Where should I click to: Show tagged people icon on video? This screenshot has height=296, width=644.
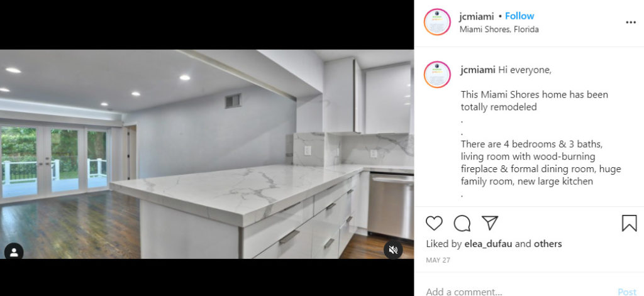coord(14,251)
